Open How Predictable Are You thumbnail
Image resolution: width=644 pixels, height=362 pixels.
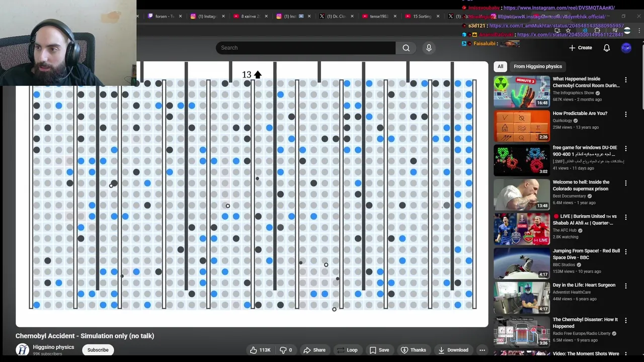click(521, 125)
